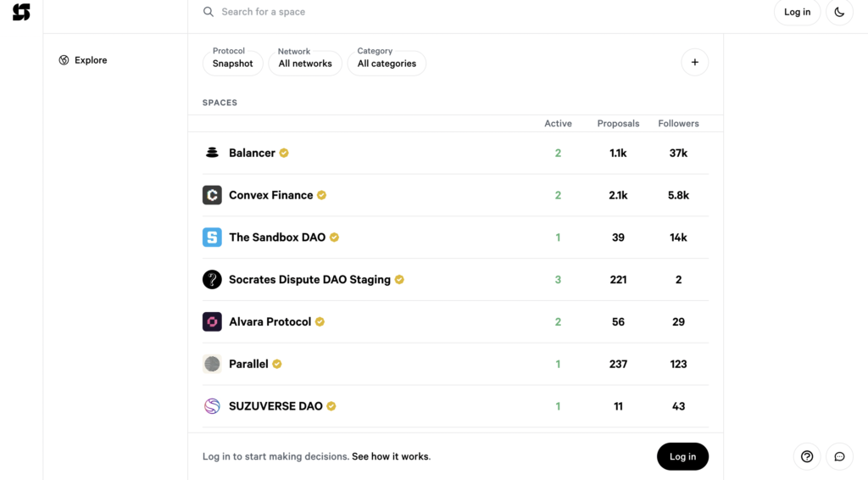
Task: Click Balancer's 1.1k proposals value
Action: coord(618,153)
